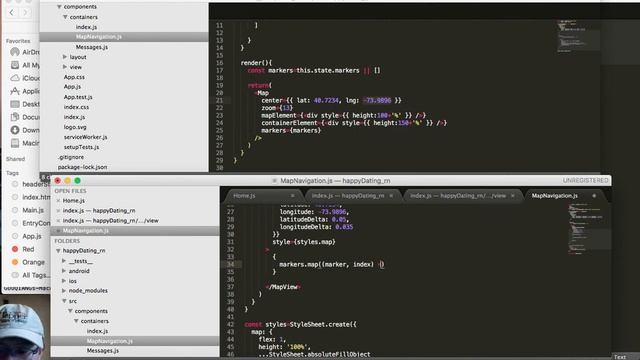The width and height of the screenshot is (640, 360).
Task: Open App.test.js in top Sublime sidebar
Action: click(x=78, y=97)
